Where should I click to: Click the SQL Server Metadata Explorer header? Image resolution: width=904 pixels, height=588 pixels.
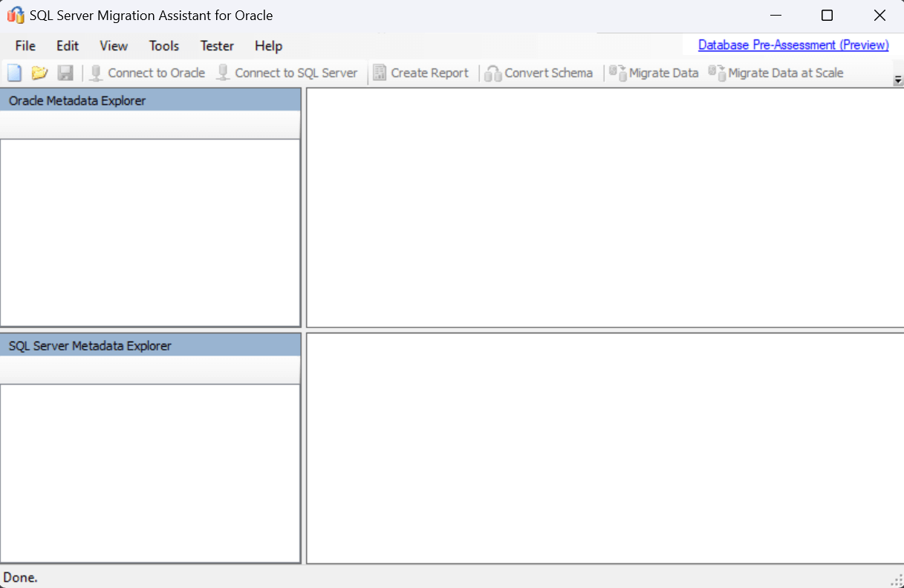click(x=151, y=346)
